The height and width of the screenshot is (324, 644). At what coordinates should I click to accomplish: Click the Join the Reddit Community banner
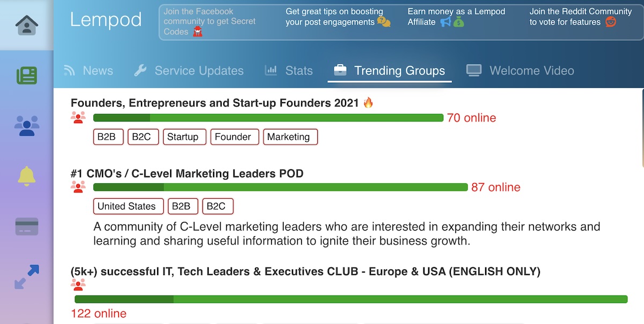tap(580, 16)
